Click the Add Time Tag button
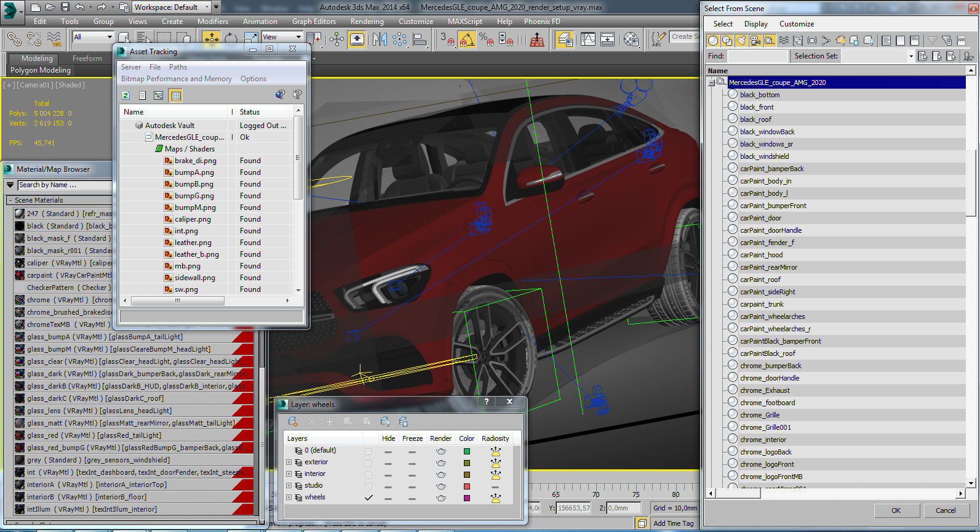The image size is (980, 532). click(674, 523)
